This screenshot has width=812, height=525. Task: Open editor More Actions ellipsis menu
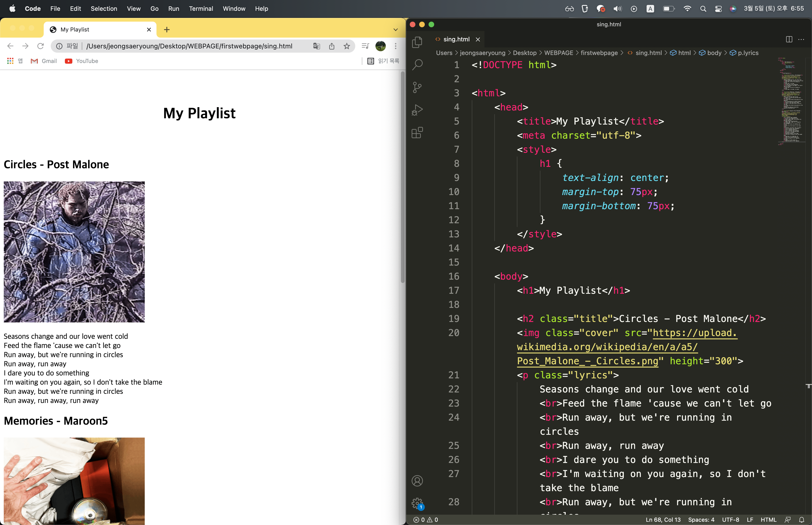(x=801, y=39)
